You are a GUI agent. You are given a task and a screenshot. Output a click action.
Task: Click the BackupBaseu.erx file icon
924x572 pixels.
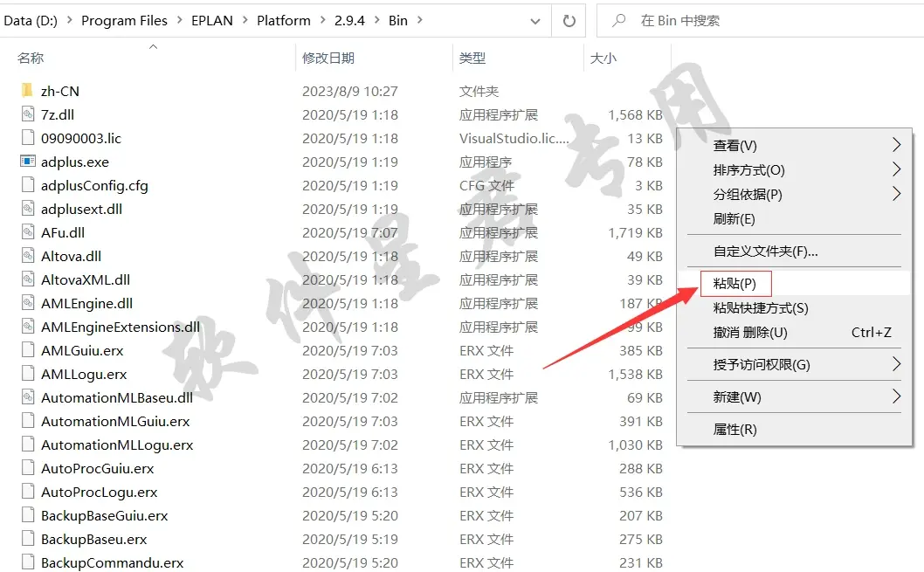pos(27,539)
